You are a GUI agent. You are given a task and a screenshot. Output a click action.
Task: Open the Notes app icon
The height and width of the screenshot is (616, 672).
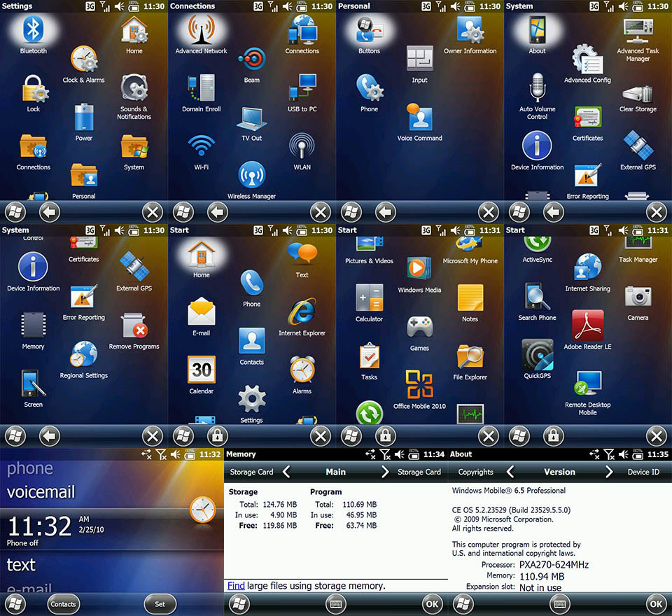tap(470, 297)
